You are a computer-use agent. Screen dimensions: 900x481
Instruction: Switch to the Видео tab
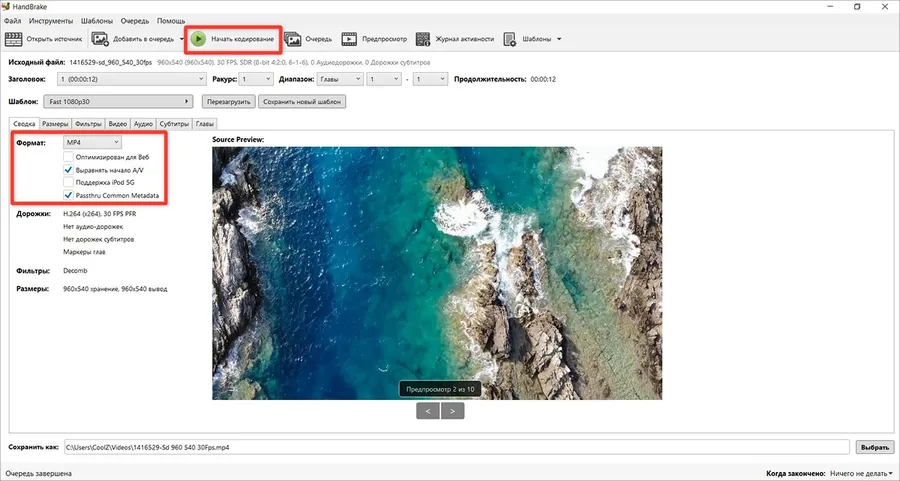coord(118,123)
